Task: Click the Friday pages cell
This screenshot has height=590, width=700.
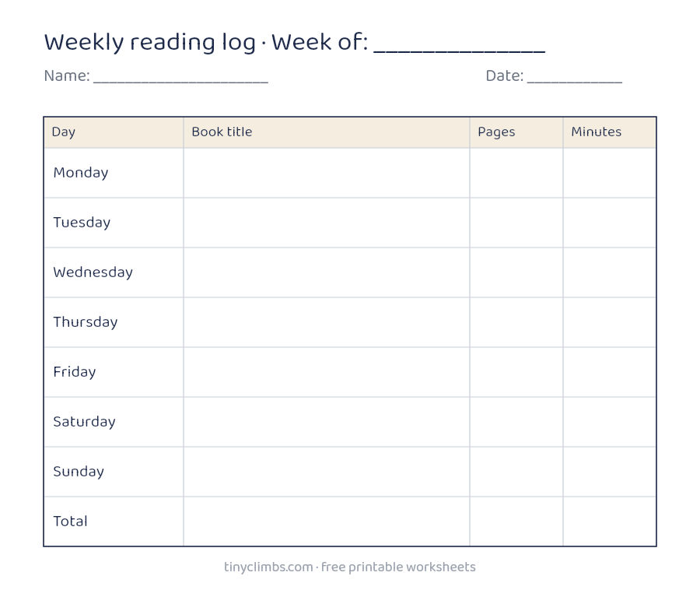Action: 516,372
